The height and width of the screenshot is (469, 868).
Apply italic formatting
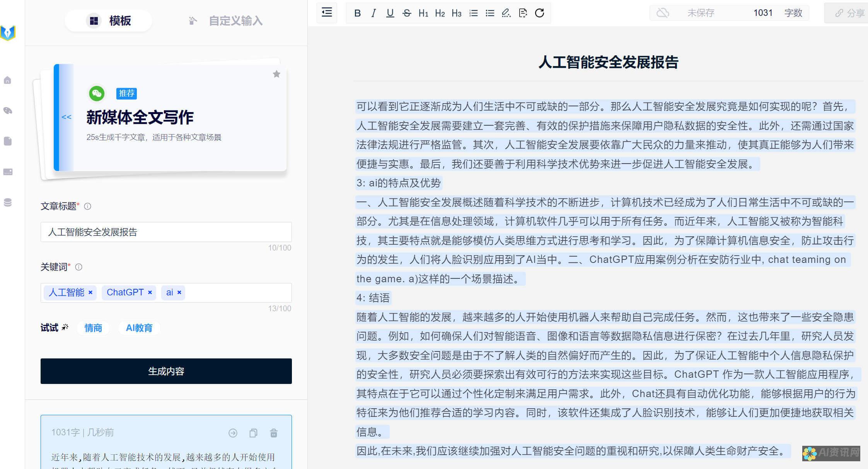coord(373,13)
